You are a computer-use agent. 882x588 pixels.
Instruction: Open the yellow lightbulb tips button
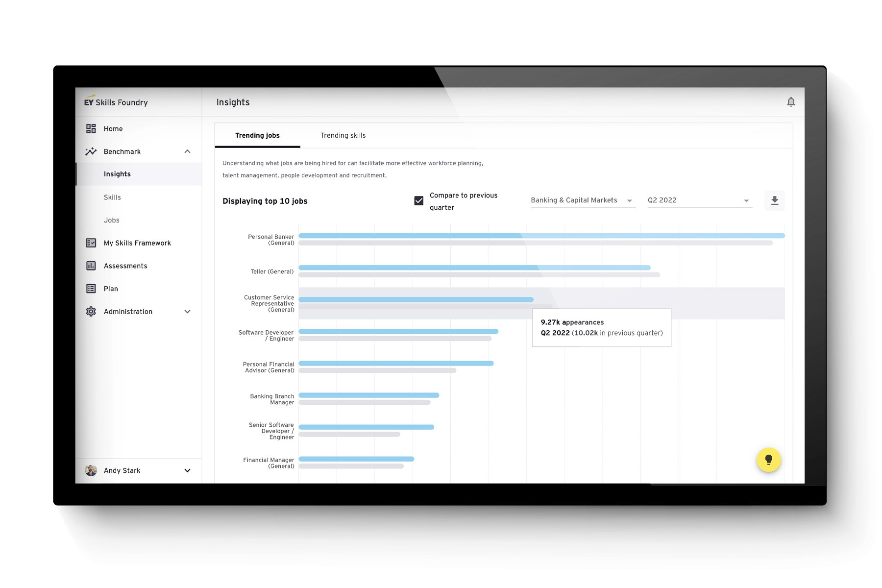[x=768, y=460]
